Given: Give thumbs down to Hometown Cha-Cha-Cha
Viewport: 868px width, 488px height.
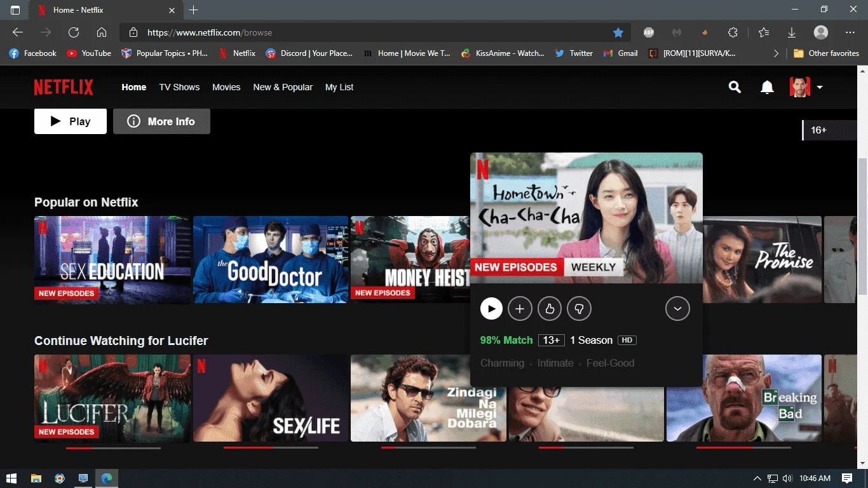Looking at the screenshot, I should [x=579, y=309].
